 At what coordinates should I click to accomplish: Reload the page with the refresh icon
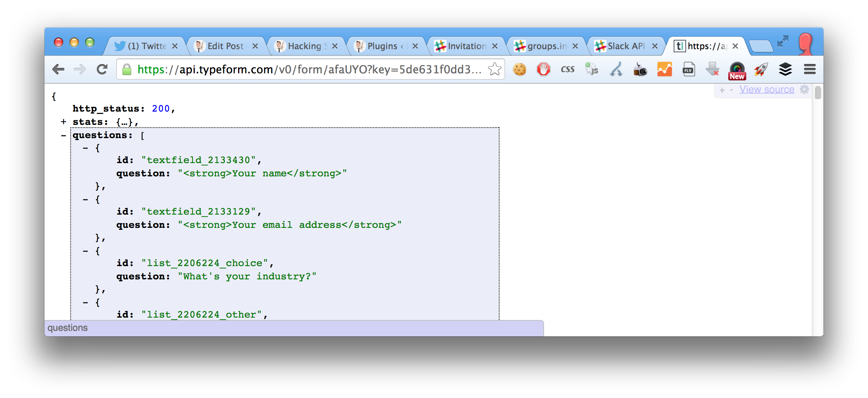pos(102,69)
